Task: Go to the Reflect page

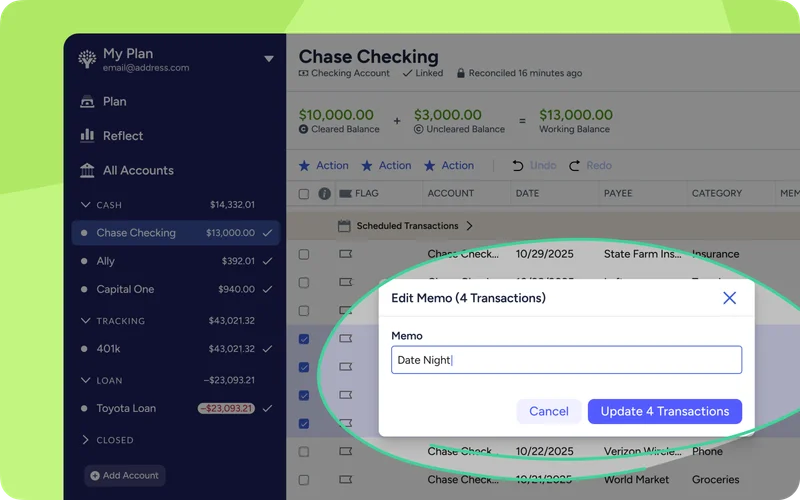Action: [123, 136]
